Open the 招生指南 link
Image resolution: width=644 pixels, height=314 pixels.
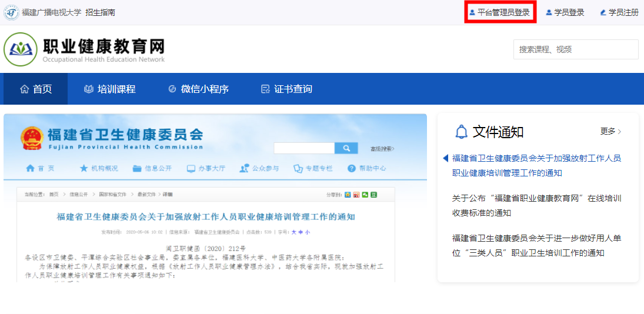(x=100, y=12)
